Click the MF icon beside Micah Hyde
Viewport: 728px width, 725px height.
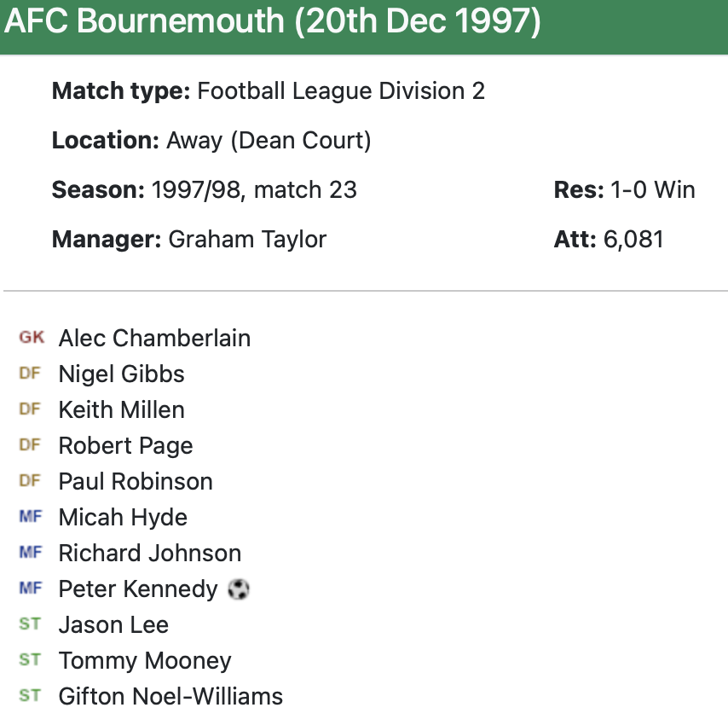(x=30, y=517)
